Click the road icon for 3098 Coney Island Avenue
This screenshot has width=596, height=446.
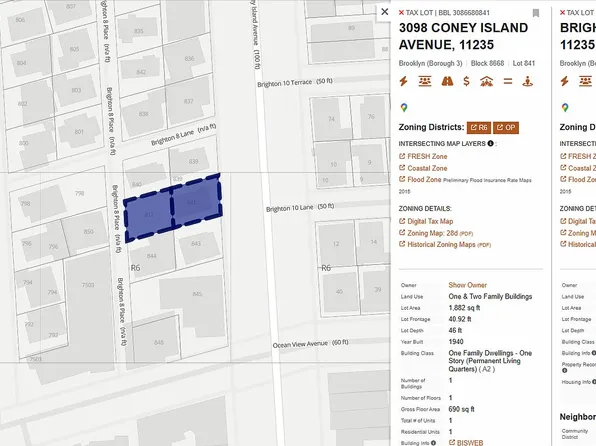pyautogui.click(x=447, y=81)
